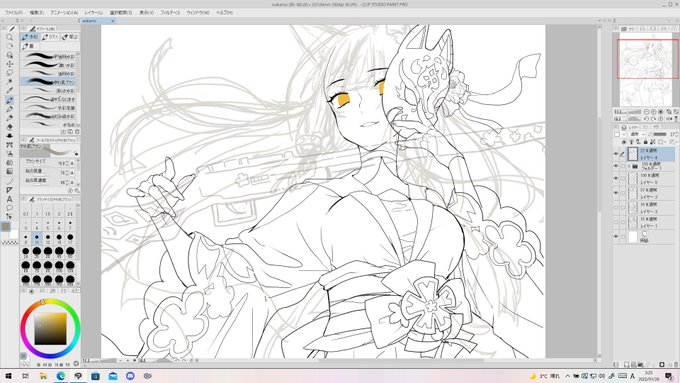Adjust ブラシサイズ value stepper
The height and width of the screenshot is (383, 680).
tap(67, 163)
